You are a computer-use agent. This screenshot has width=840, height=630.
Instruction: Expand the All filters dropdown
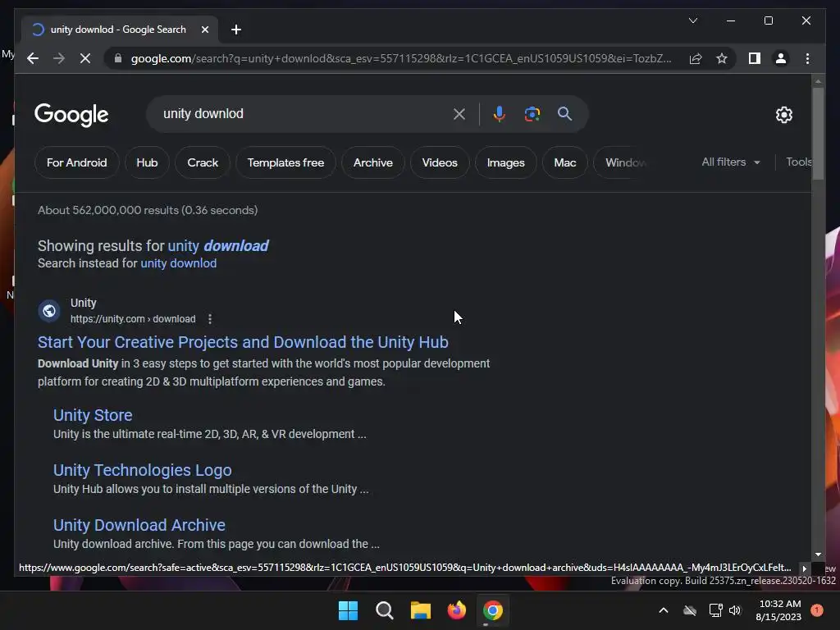point(731,162)
